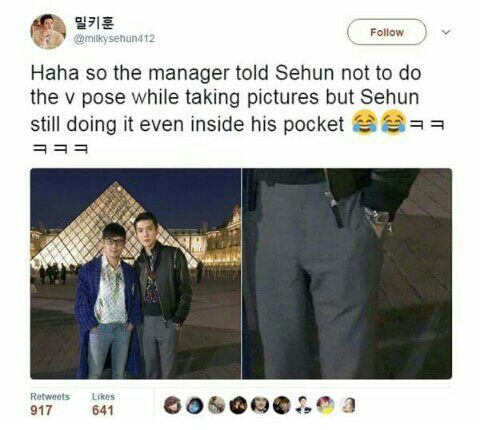
Task: Click the first liker avatar in the row
Action: tap(173, 405)
